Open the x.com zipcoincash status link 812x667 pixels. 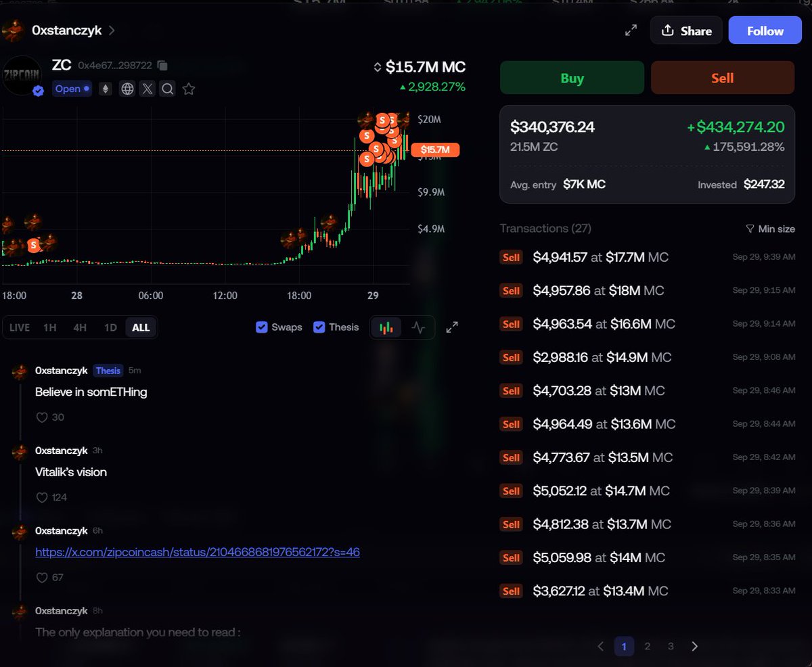pyautogui.click(x=198, y=552)
